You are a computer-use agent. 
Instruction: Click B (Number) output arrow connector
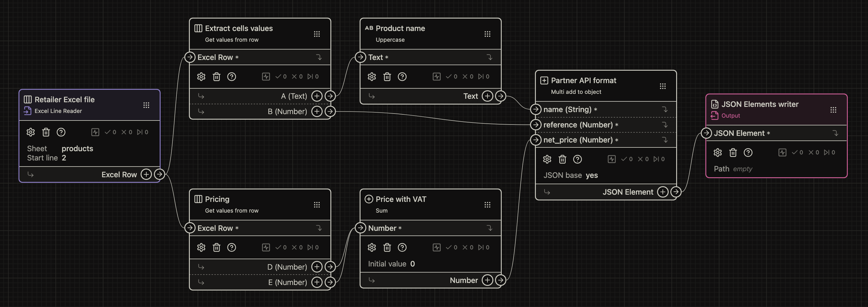330,111
